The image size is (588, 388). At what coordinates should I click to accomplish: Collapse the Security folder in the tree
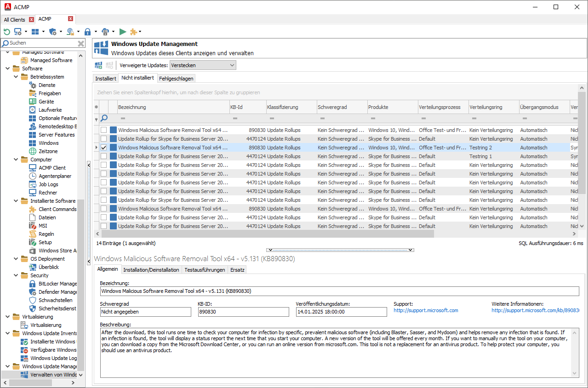point(16,275)
